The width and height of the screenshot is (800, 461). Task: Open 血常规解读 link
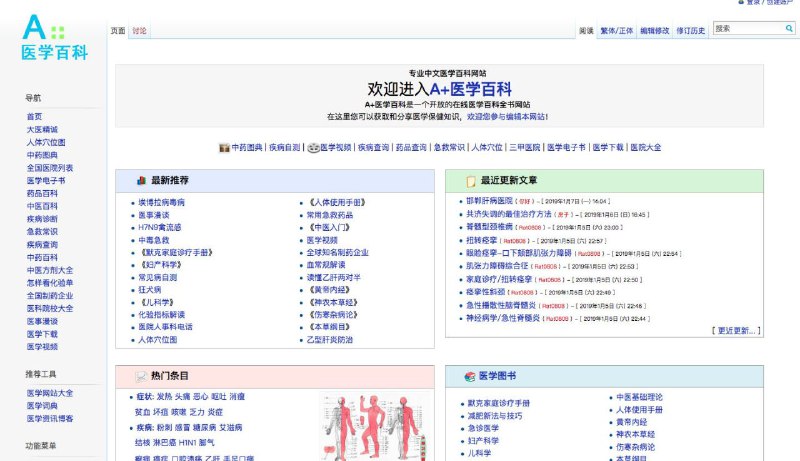point(326,265)
